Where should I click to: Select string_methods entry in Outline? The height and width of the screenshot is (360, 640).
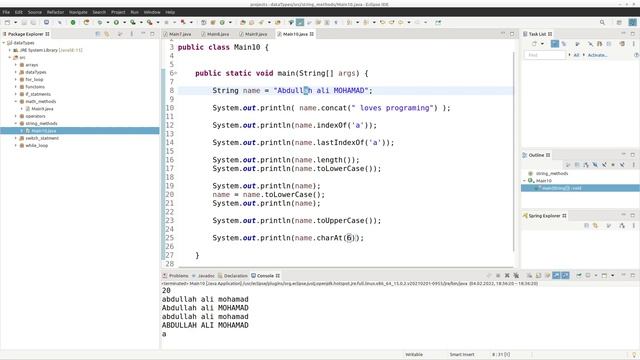pos(552,173)
